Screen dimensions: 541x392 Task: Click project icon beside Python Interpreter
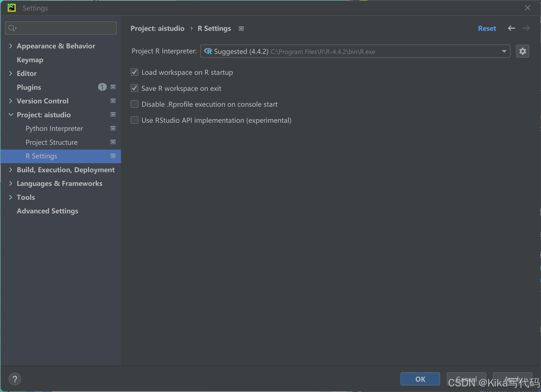point(113,128)
